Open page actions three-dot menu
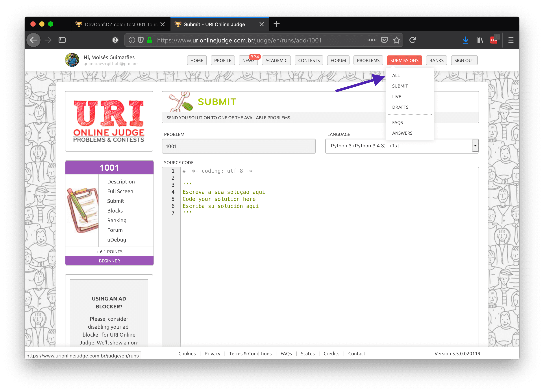 pos(372,40)
